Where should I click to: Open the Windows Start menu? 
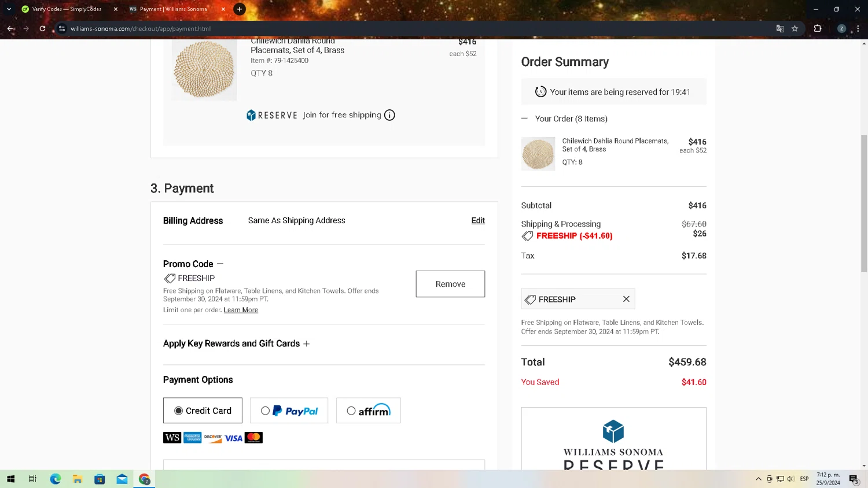(10, 479)
